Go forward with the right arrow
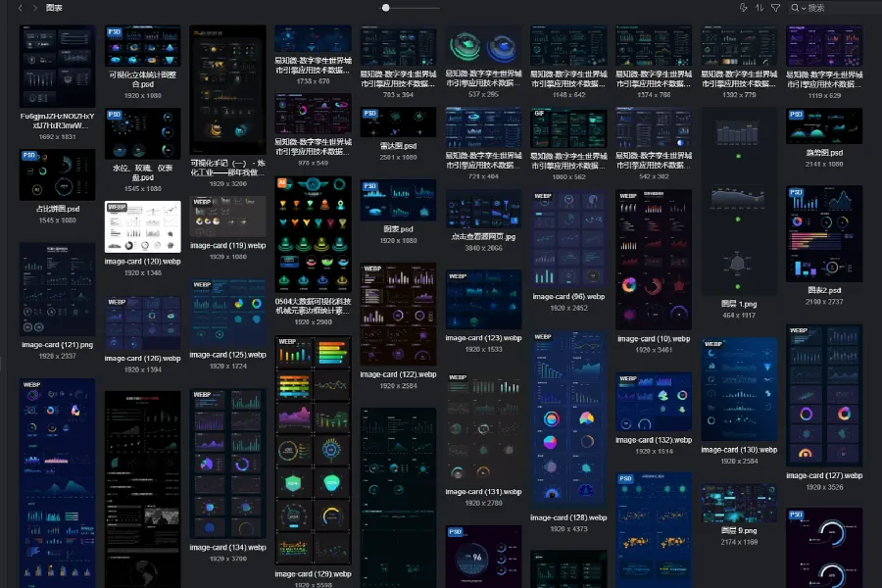882x588 pixels. point(35,8)
